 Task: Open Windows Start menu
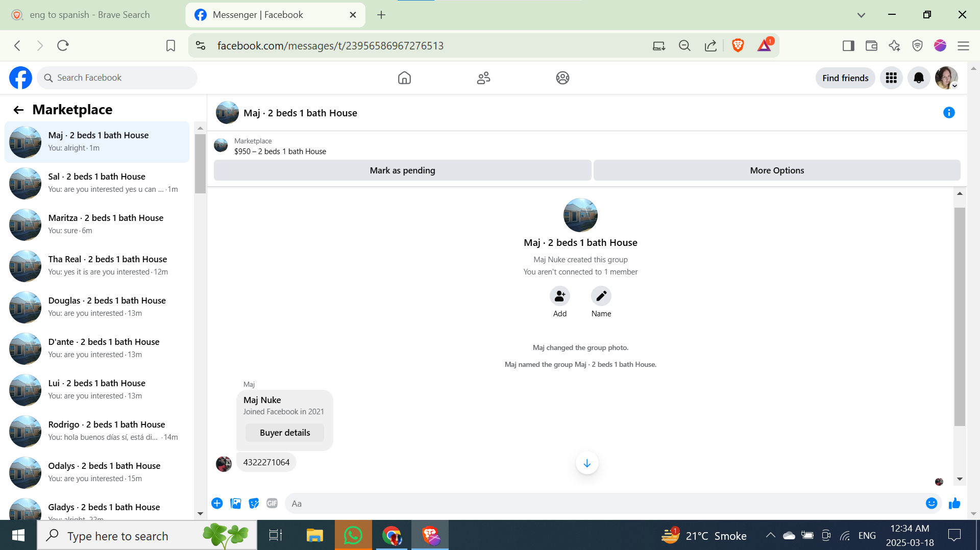18,535
